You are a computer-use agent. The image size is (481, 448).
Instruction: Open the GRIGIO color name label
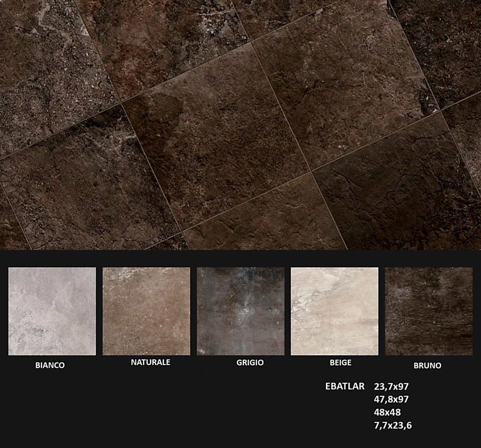pyautogui.click(x=250, y=363)
